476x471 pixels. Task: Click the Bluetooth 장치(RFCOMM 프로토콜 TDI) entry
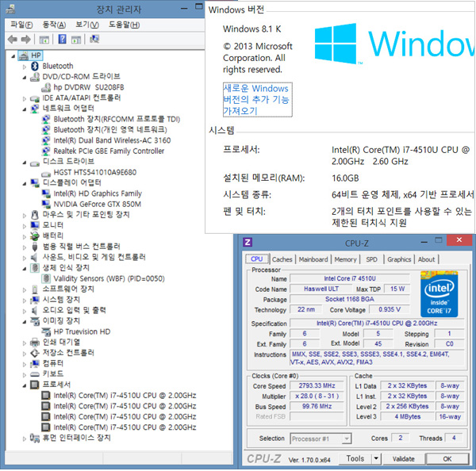(117, 119)
